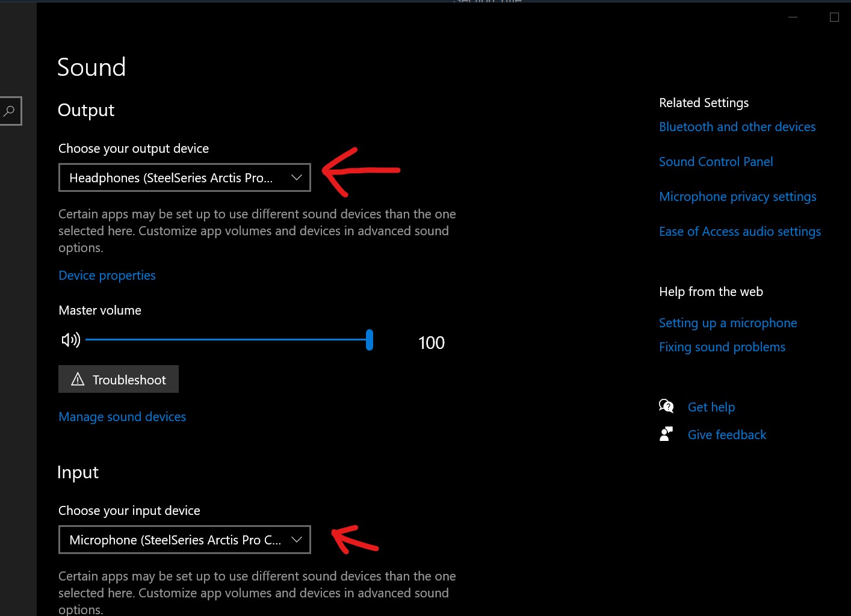Go to Microphone privacy settings

click(737, 197)
